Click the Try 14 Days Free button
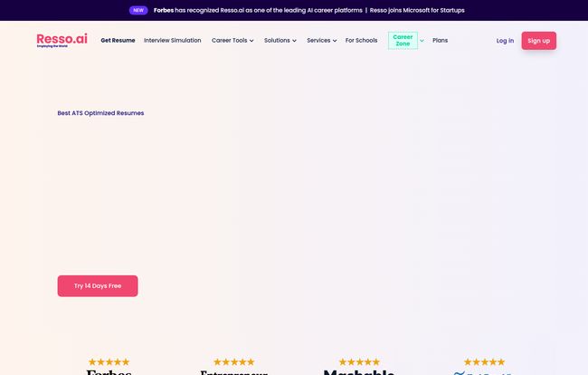The image size is (588, 375). click(x=98, y=285)
